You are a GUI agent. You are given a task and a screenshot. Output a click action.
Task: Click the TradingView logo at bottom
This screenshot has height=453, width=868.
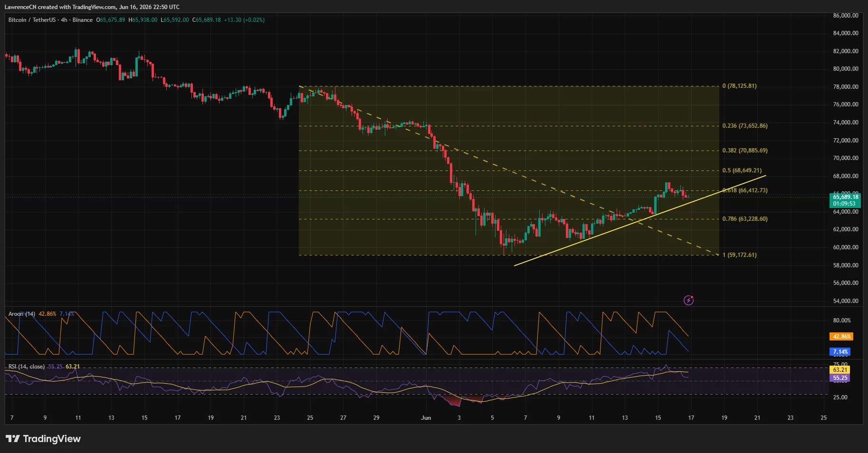tap(43, 439)
